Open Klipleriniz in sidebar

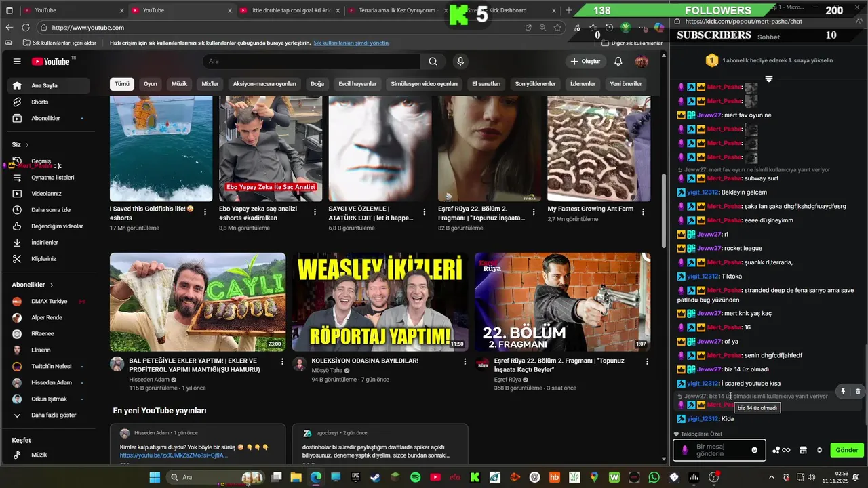[x=49, y=259]
